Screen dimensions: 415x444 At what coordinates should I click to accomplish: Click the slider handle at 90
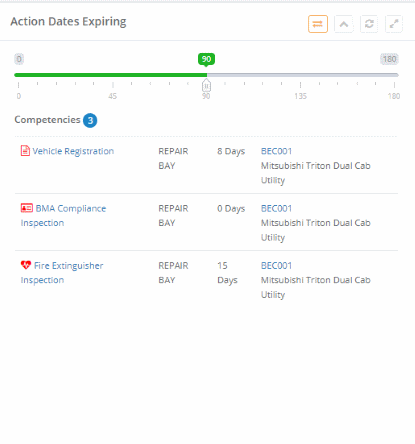(206, 85)
